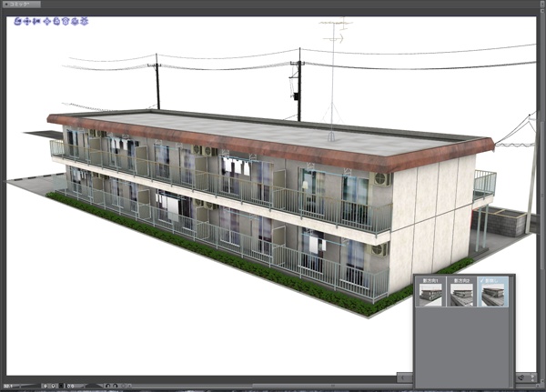Click the wrench settings icon on launcher bar
Screen dimensions: 546x392
coord(521,377)
